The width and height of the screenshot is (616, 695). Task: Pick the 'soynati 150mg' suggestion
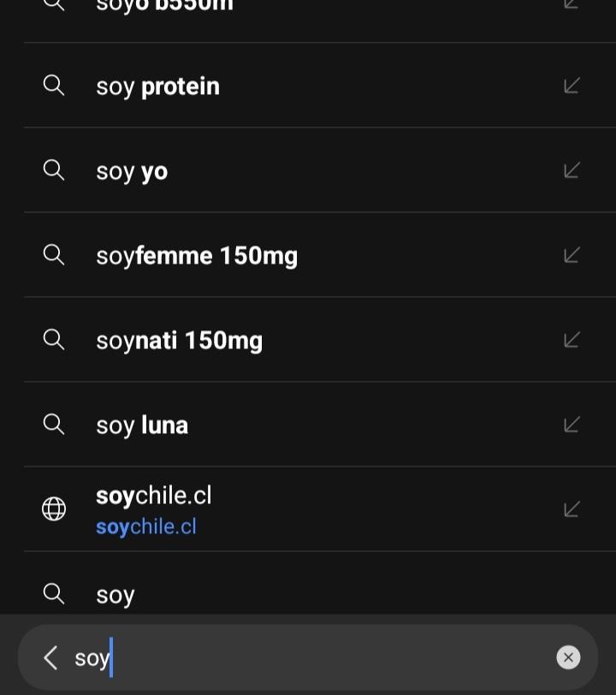click(180, 341)
